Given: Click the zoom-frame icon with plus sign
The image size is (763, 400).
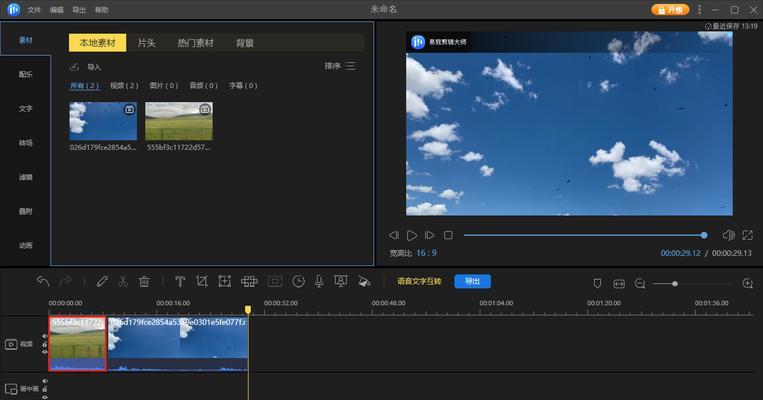Looking at the screenshot, I should pos(224,281).
